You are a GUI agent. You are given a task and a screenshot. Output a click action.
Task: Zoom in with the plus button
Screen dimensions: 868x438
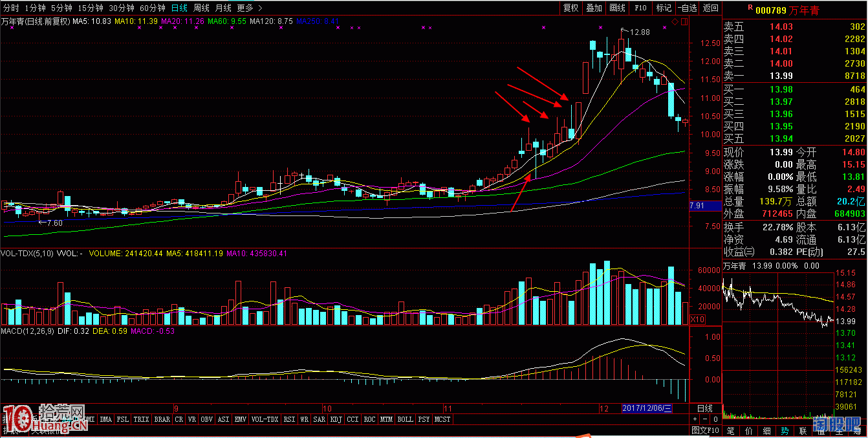pyautogui.click(x=695, y=419)
